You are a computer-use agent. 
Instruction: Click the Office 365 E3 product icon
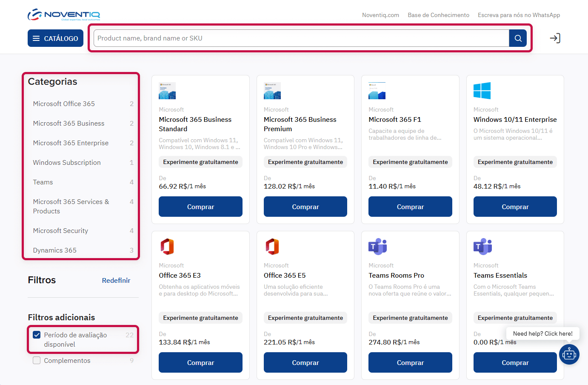tap(167, 247)
